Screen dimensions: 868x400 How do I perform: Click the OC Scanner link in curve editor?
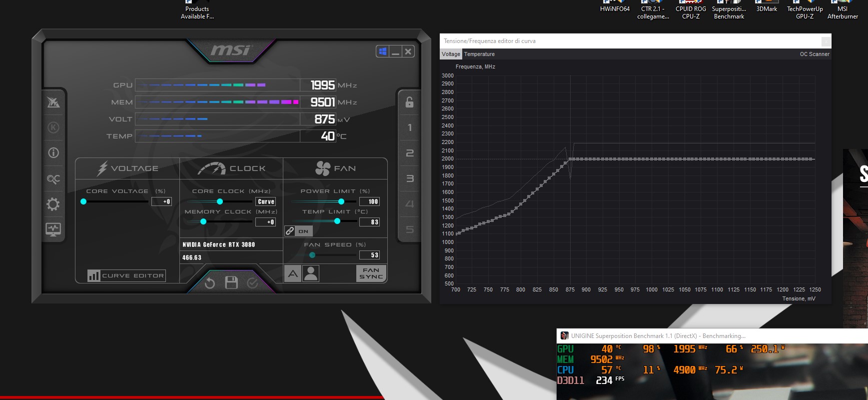[815, 54]
